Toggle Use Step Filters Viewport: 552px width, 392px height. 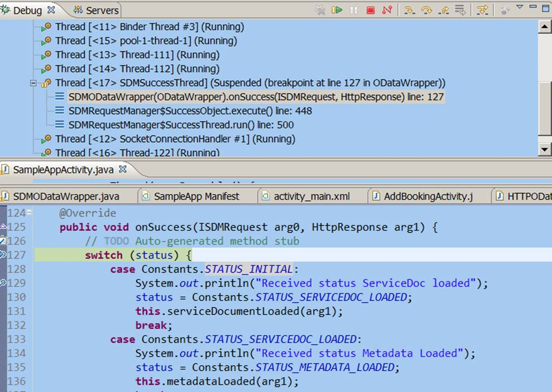click(482, 10)
